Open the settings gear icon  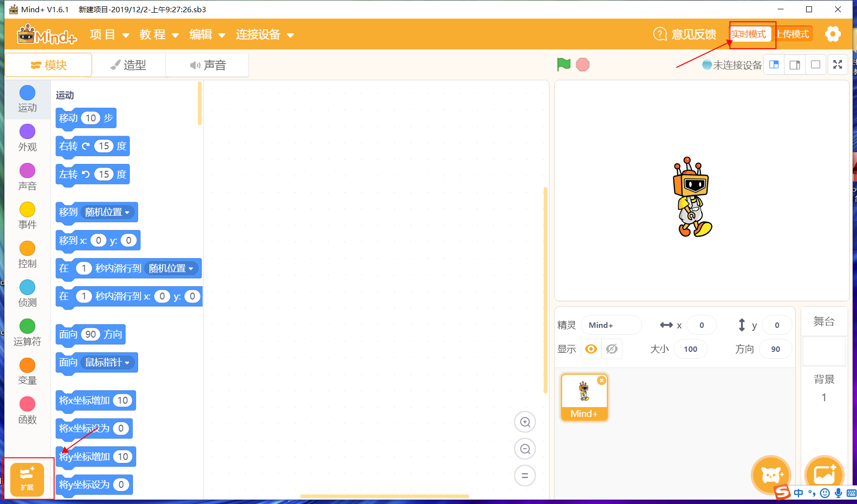tap(833, 34)
